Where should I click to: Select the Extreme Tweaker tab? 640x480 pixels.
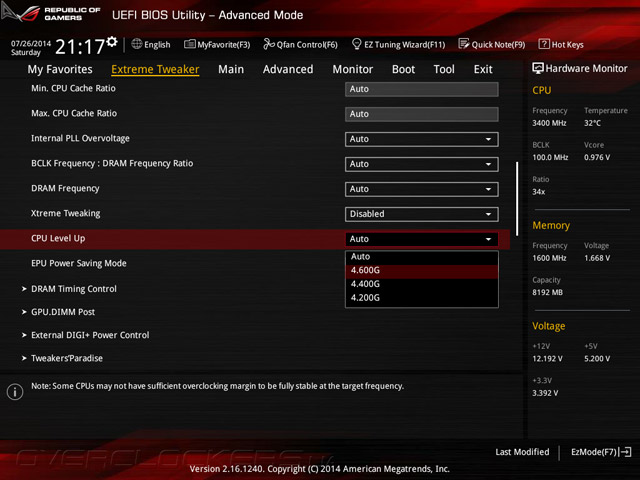click(x=155, y=69)
